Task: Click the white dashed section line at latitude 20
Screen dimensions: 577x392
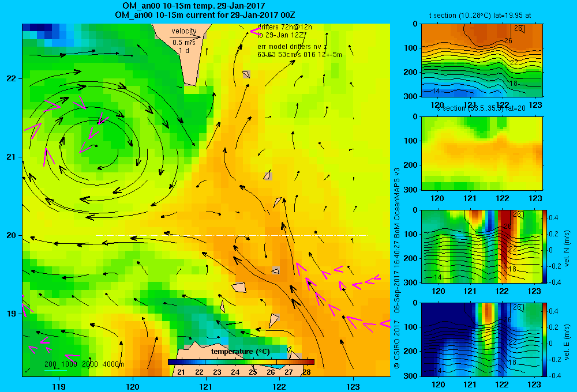Action: pos(231,235)
